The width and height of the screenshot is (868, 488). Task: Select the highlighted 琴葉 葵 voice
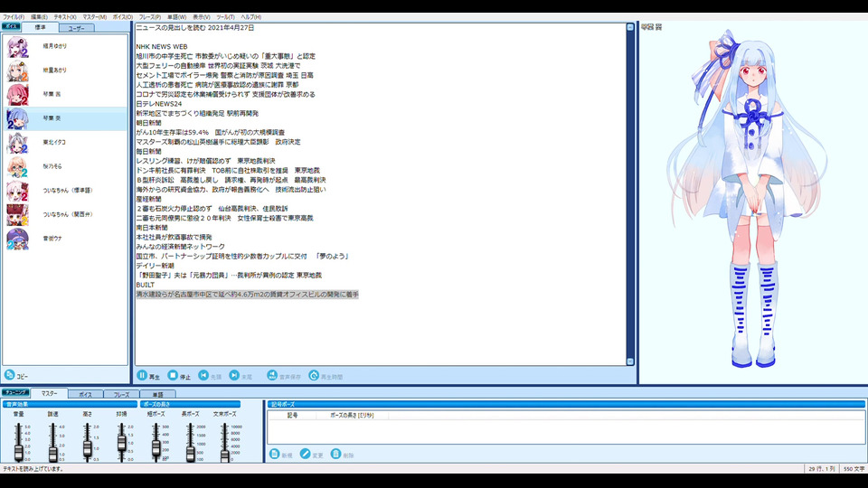pyautogui.click(x=65, y=118)
